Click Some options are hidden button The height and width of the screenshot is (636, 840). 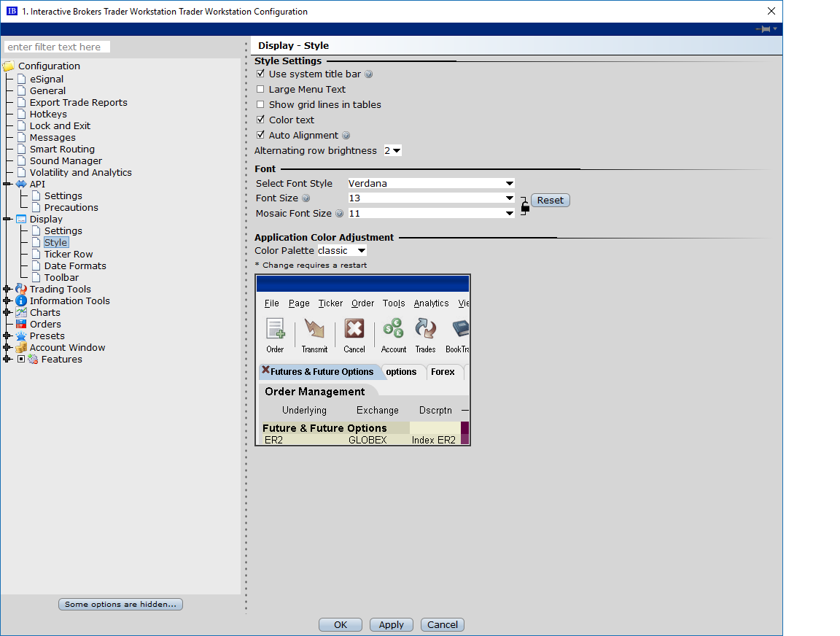click(x=120, y=605)
